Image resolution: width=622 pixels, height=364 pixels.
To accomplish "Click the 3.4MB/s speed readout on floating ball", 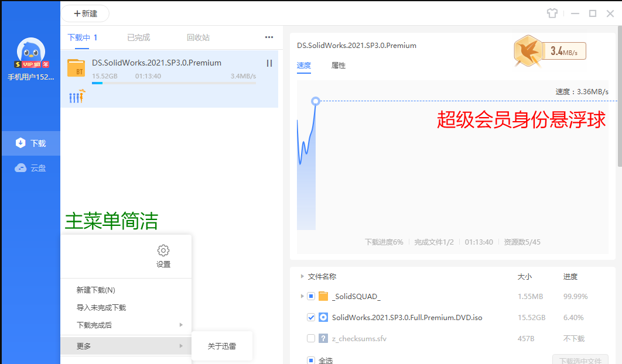I will point(563,51).
